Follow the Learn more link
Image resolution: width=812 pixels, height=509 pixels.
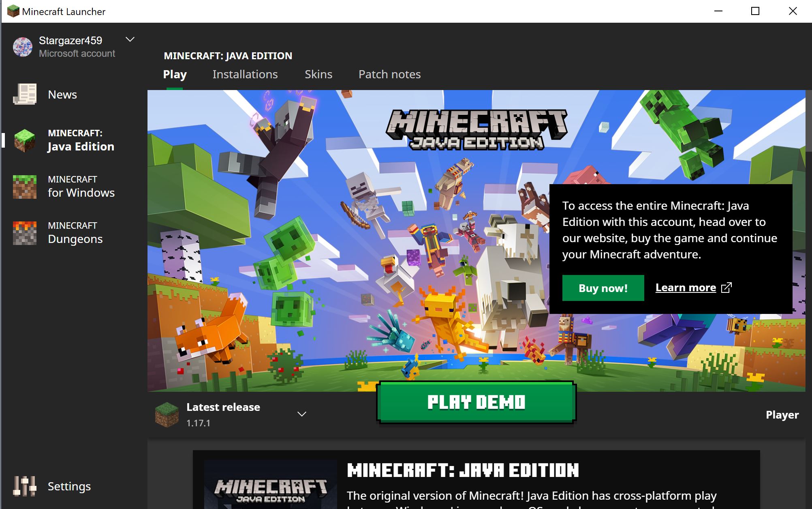pos(686,288)
